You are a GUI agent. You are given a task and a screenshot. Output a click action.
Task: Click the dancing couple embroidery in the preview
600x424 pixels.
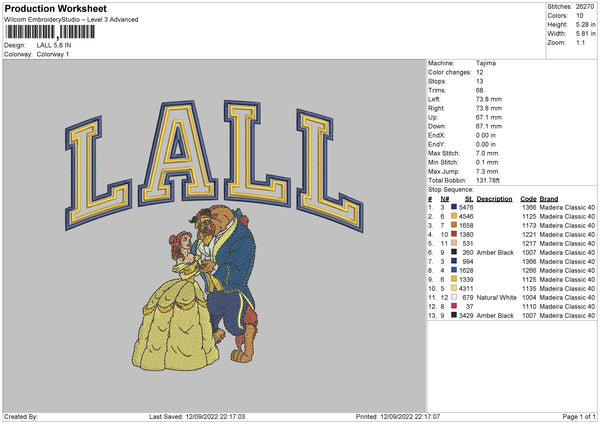[195, 288]
